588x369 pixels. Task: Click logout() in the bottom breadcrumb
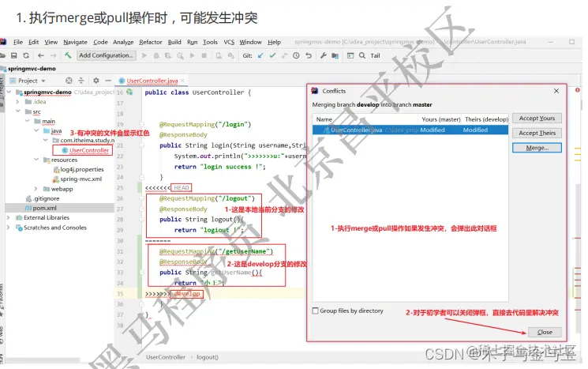(208, 357)
